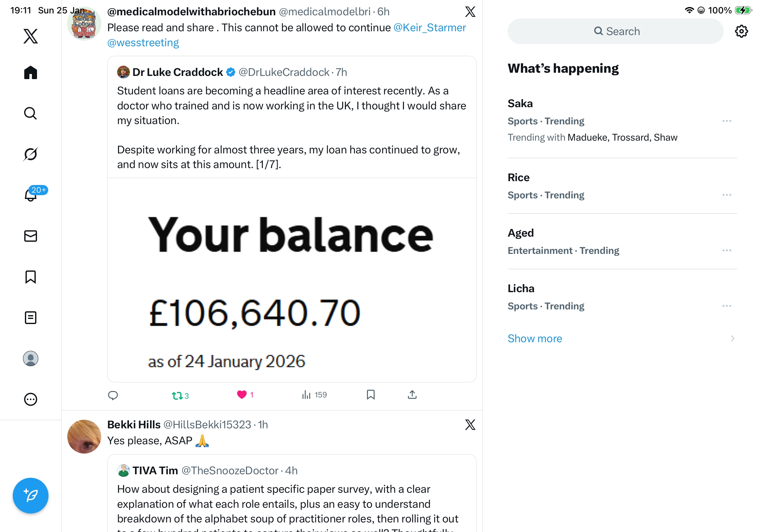Screen dimensions: 762x532
Task: Expand the Show more trends chevron
Action: pos(732,338)
